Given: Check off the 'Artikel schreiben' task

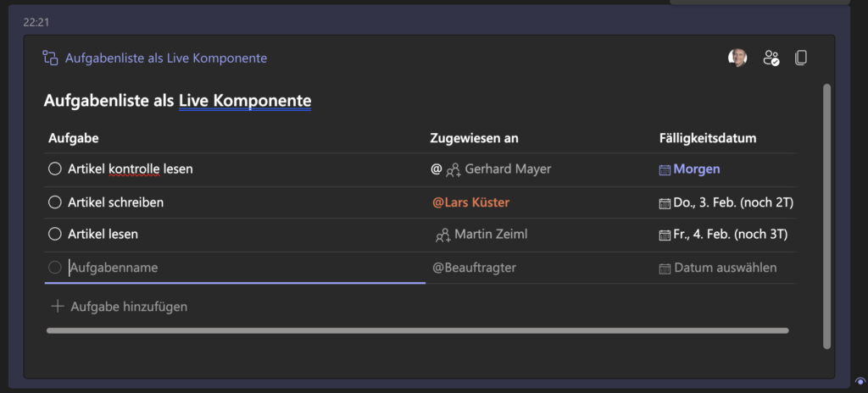Looking at the screenshot, I should 55,202.
